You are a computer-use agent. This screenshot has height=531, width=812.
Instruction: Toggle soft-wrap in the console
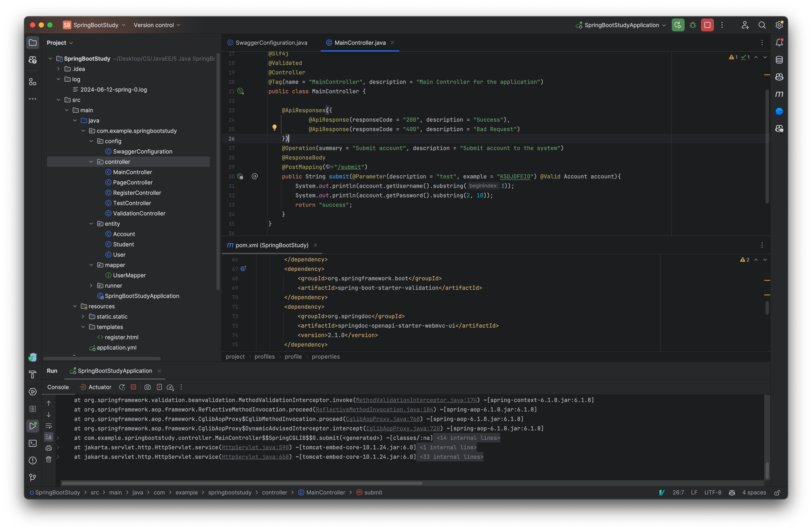click(x=48, y=426)
